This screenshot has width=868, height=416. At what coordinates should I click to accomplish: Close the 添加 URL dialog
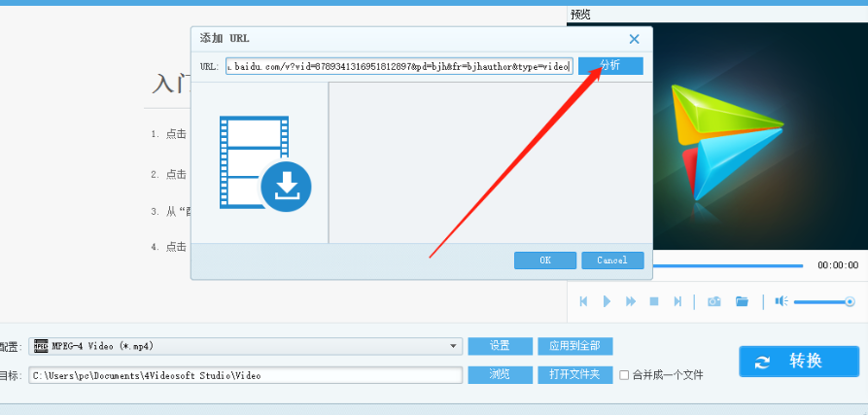[635, 39]
